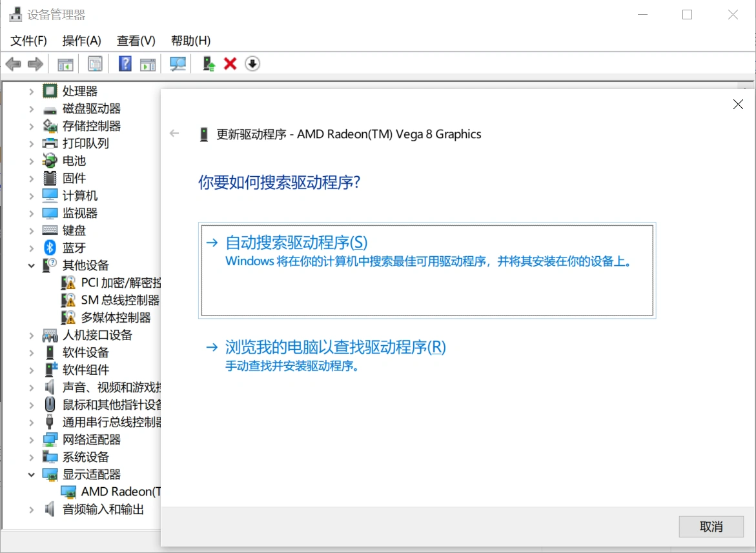Open the 帮助(H) menu

click(190, 41)
